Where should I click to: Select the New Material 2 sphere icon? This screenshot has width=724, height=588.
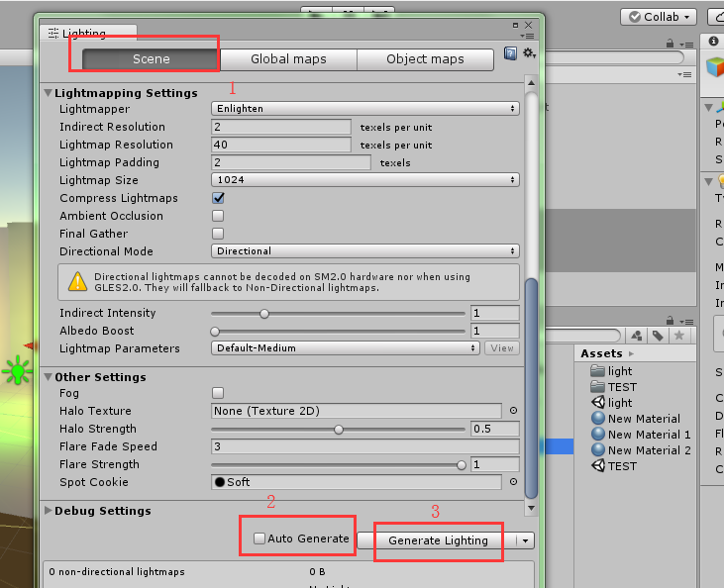(x=598, y=449)
